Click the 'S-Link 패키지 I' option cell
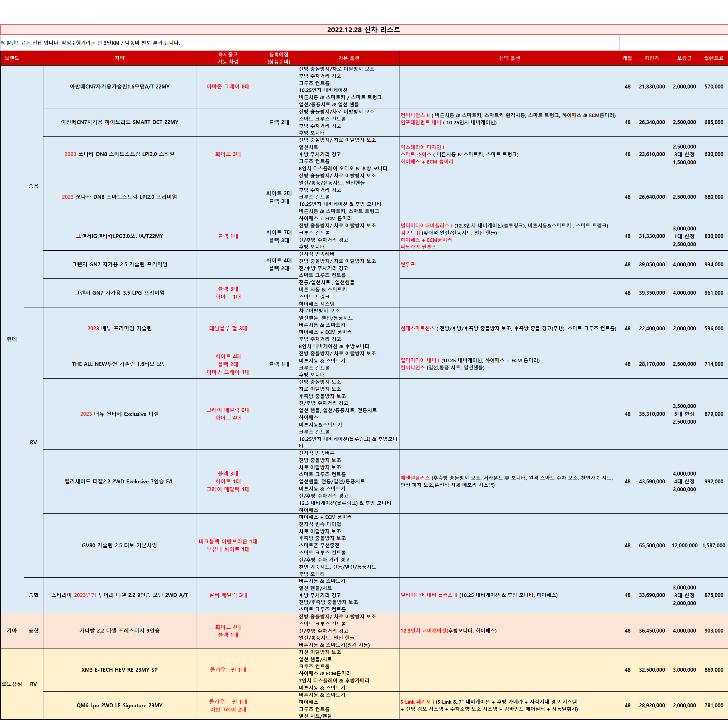The width and height of the screenshot is (728, 720). (509, 705)
